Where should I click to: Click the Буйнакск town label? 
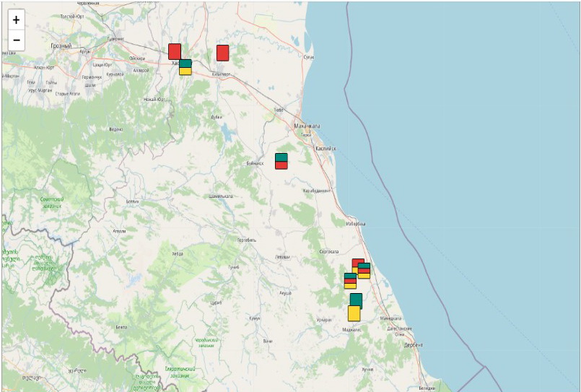coord(255,163)
